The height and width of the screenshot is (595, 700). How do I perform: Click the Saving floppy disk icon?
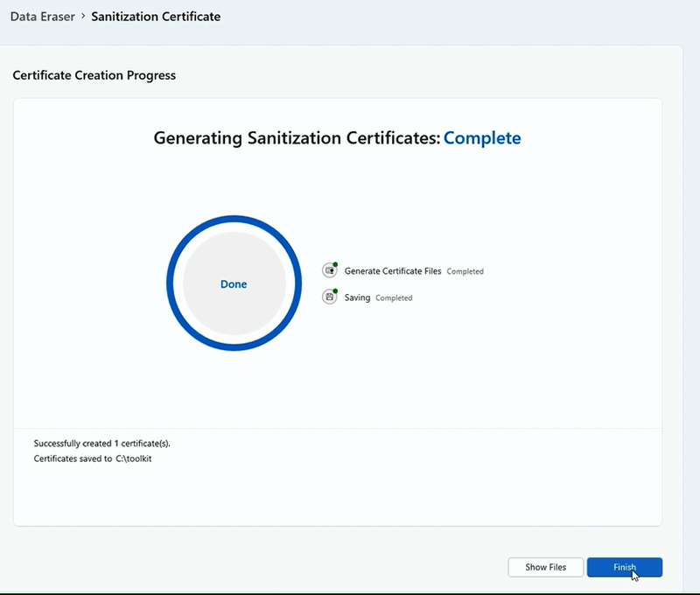(x=329, y=297)
